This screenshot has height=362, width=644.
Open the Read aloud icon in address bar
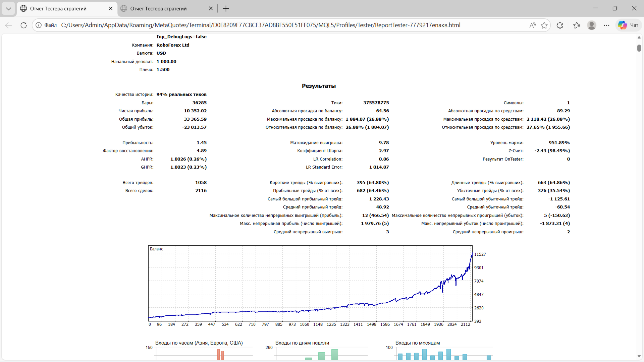click(532, 25)
